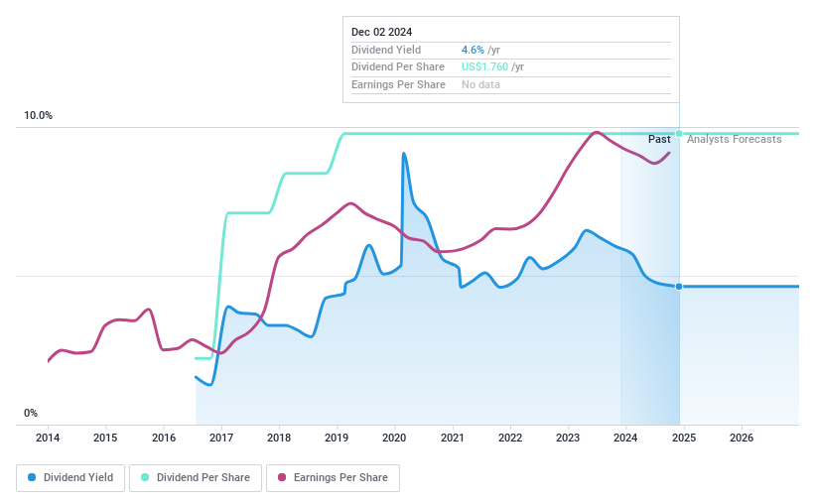
Task: Click the 2017 x-axis year label
Action: click(x=221, y=438)
